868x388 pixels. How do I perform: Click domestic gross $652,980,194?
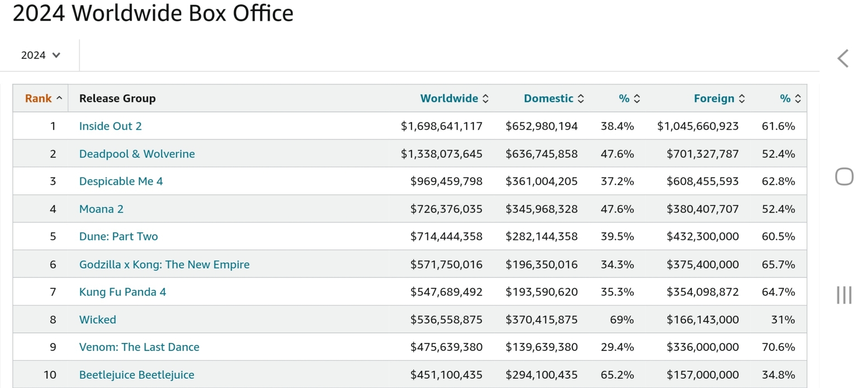click(x=542, y=126)
